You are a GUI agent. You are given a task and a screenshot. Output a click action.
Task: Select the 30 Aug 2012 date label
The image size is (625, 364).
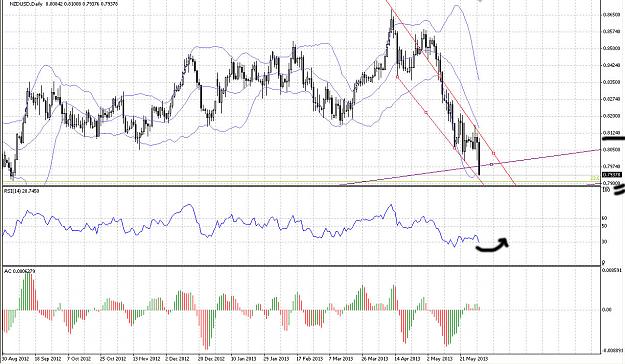click(15, 359)
